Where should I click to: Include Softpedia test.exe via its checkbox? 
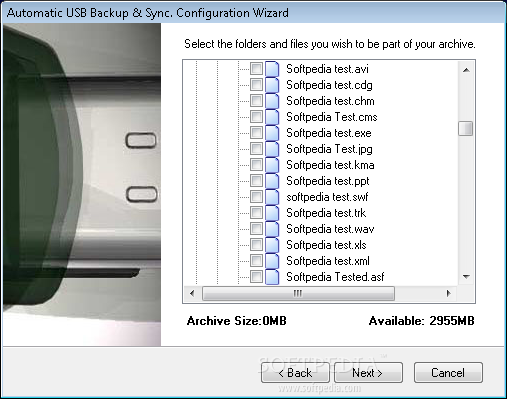point(256,133)
